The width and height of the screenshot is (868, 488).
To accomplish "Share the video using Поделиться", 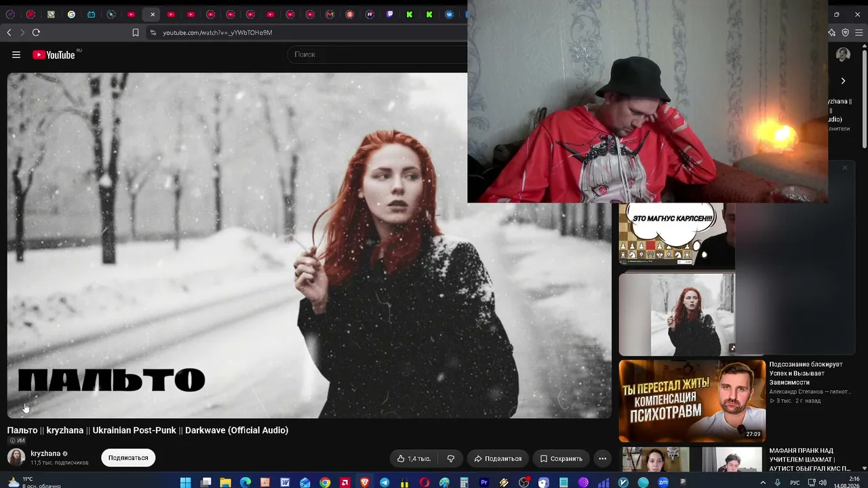I will point(498,459).
